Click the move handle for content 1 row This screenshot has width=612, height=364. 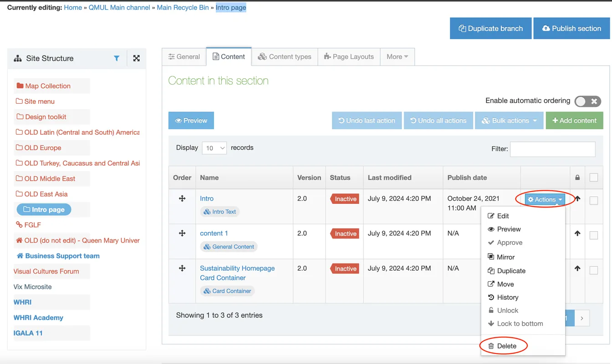[x=182, y=233]
